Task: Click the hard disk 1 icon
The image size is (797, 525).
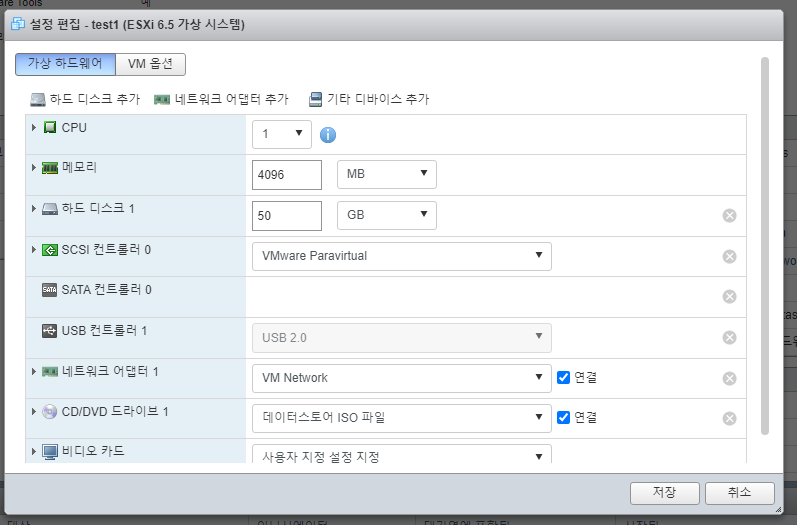Action: (x=50, y=209)
